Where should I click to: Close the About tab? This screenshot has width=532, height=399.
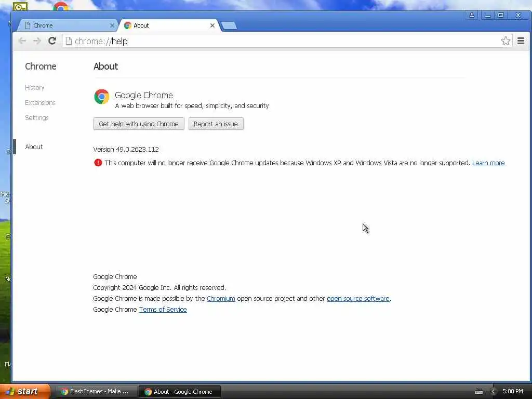(212, 25)
